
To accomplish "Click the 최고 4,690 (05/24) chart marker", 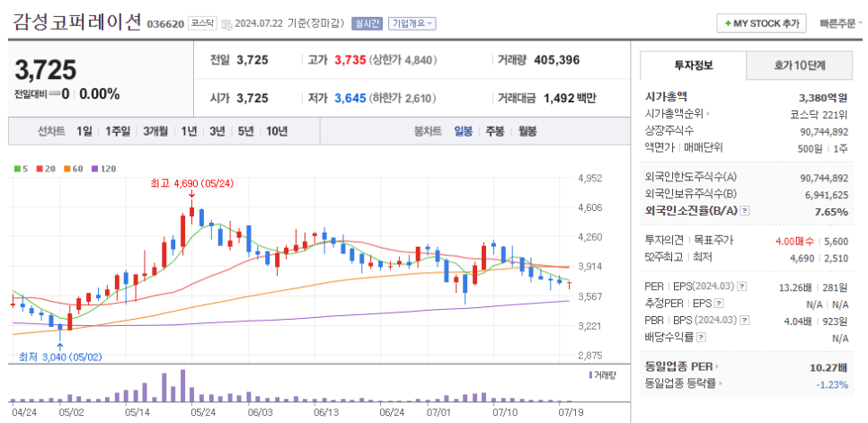I will (x=192, y=183).
